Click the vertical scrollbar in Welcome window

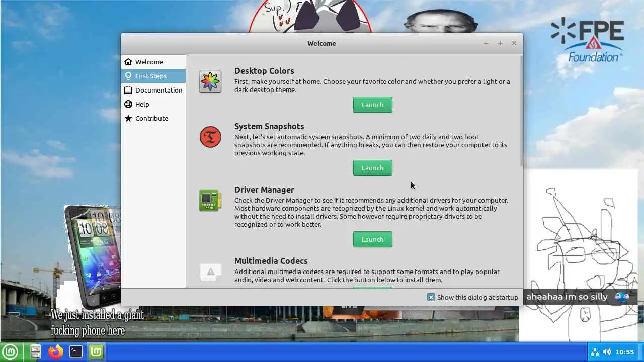(x=521, y=111)
